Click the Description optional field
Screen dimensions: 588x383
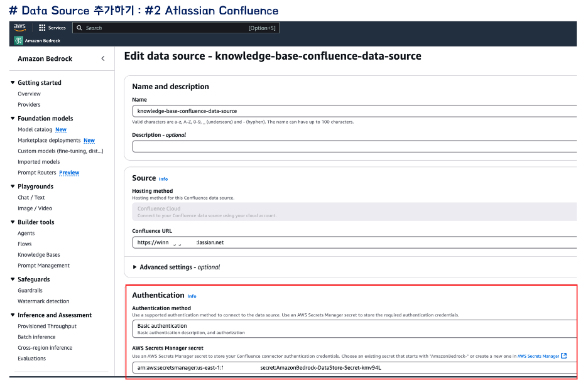click(x=354, y=146)
